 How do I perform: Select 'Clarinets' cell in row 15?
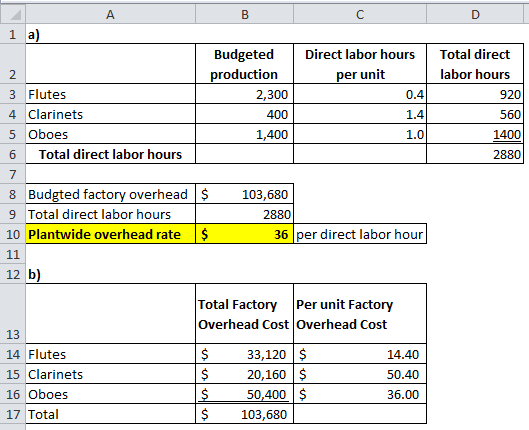point(110,374)
